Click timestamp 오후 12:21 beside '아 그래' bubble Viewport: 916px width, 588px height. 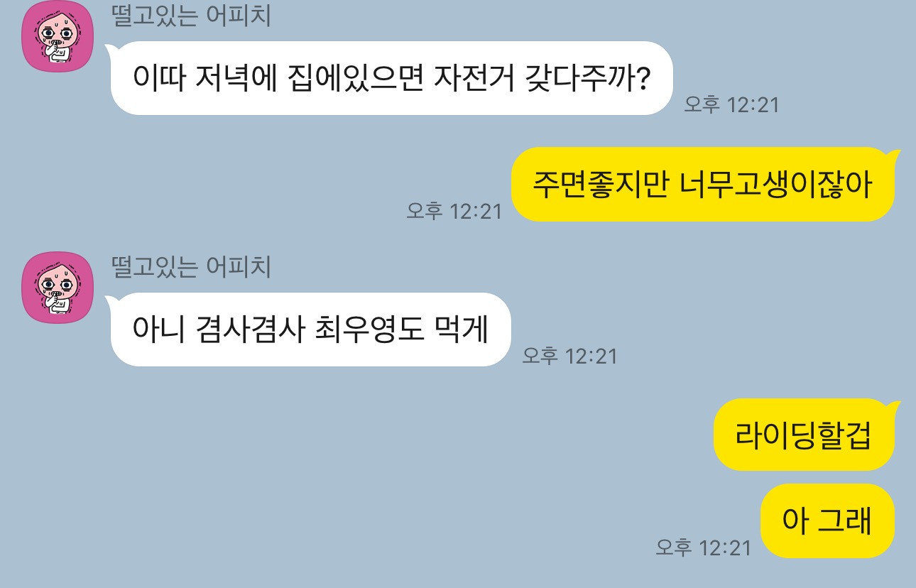(703, 548)
